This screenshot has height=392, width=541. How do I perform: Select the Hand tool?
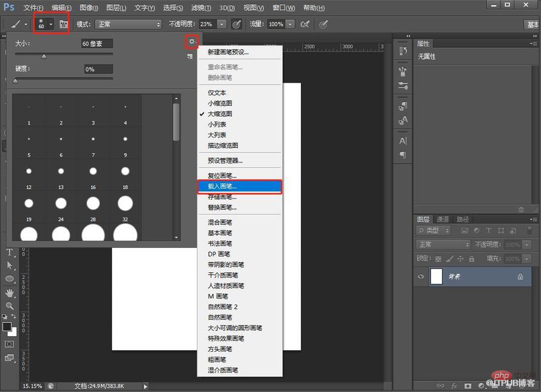(x=10, y=292)
